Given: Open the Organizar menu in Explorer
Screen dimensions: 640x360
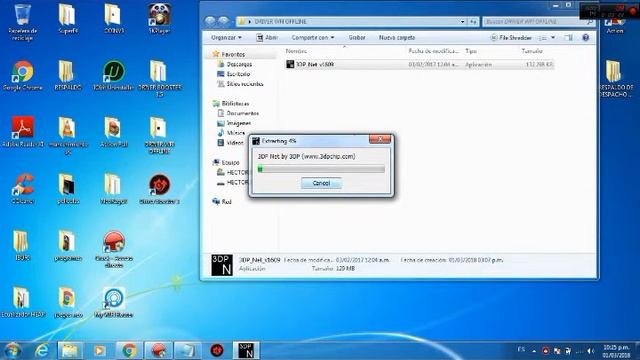Looking at the screenshot, I should [226, 38].
